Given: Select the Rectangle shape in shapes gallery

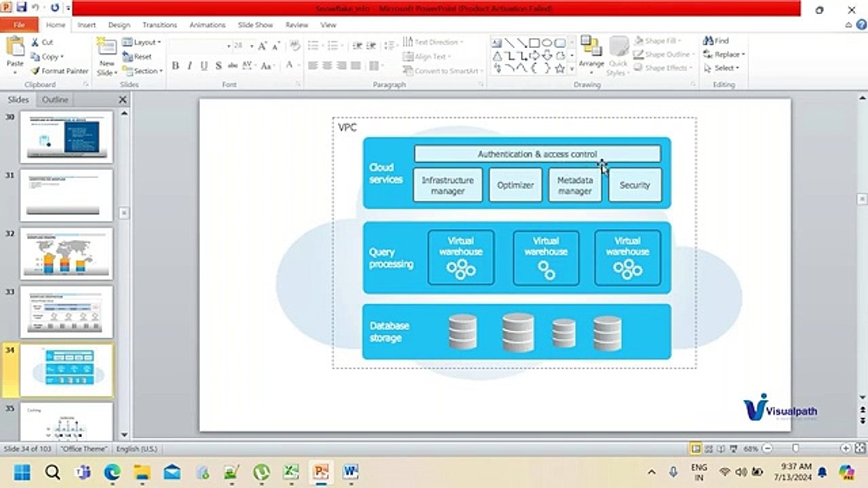Looking at the screenshot, I should click(x=534, y=43).
